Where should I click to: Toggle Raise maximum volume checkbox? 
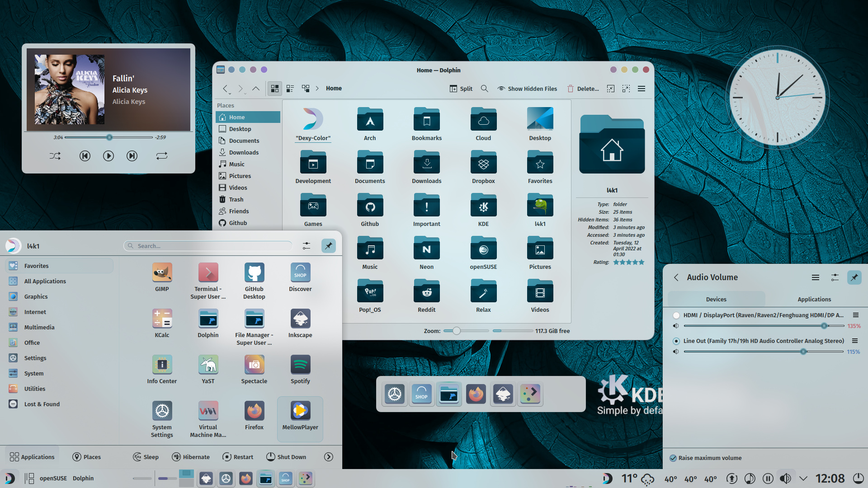click(x=673, y=458)
